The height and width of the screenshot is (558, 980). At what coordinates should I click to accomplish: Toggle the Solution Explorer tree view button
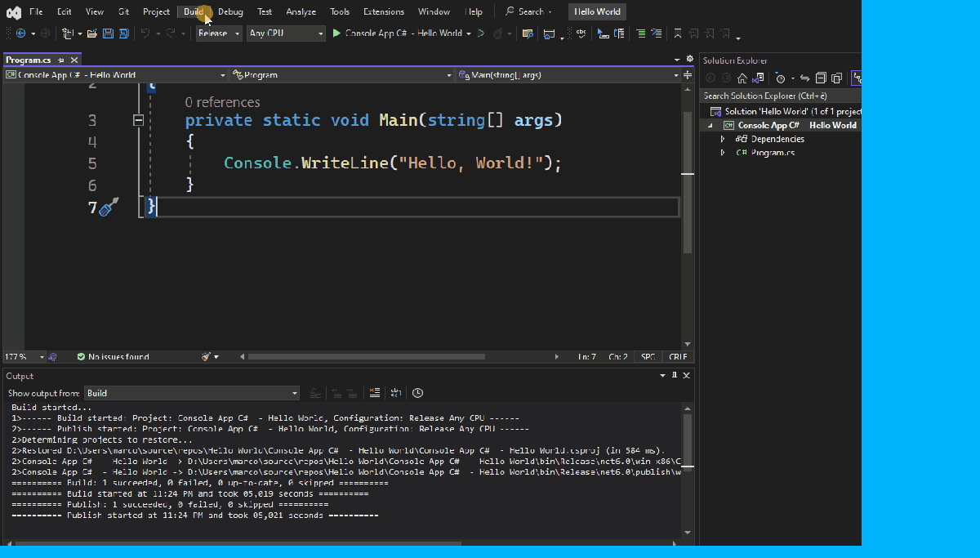click(856, 78)
